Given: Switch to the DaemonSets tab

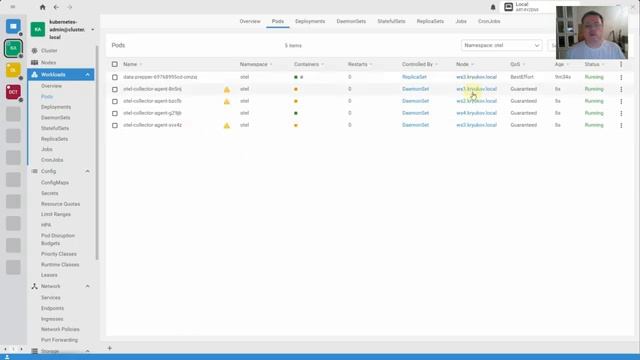Looking at the screenshot, I should click(351, 21).
